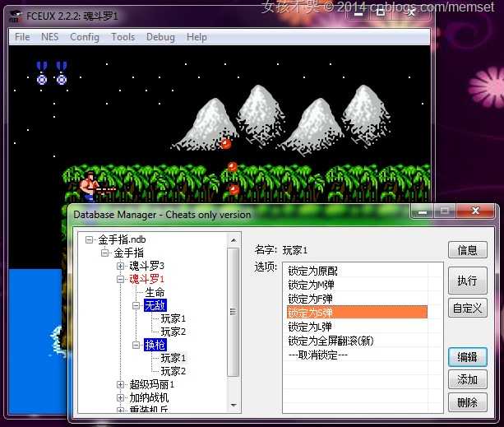Screen dimensions: 504x427
Task: Click the FCEUX application icon in title bar
Action: coord(16,16)
